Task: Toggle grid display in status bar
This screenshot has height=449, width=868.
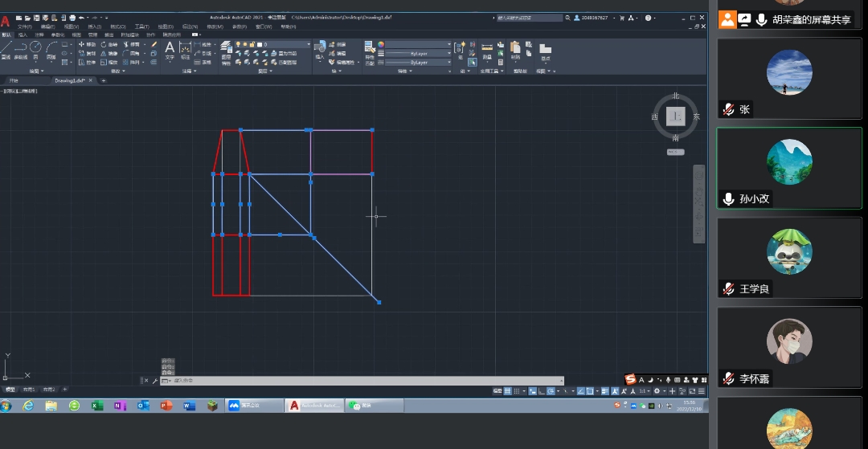Action: click(x=508, y=391)
